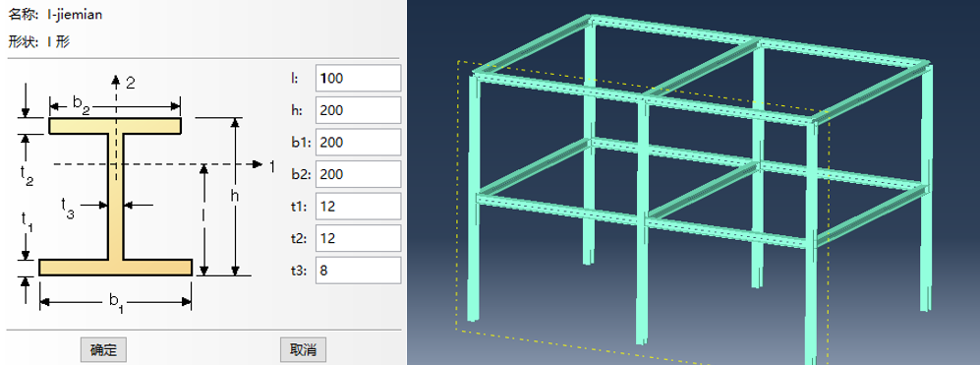The image size is (980, 365).
Task: Click the h dimension label in the profile diagram
Action: click(235, 196)
